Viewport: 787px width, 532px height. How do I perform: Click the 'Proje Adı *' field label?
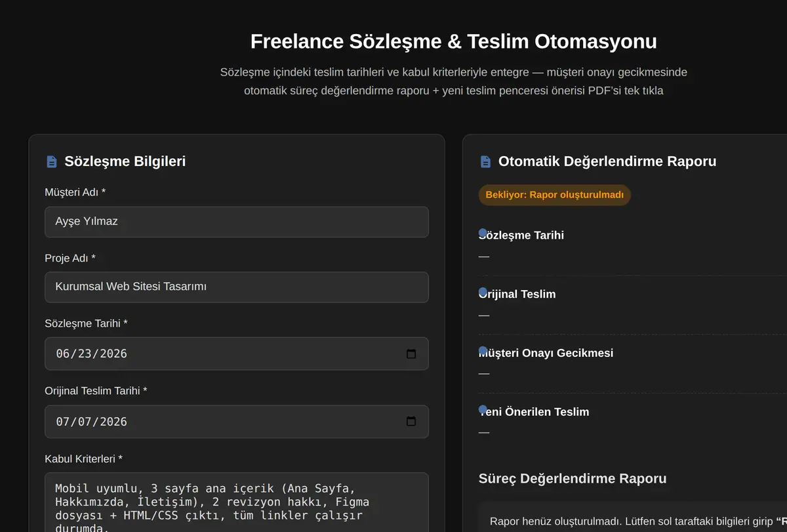coord(70,258)
